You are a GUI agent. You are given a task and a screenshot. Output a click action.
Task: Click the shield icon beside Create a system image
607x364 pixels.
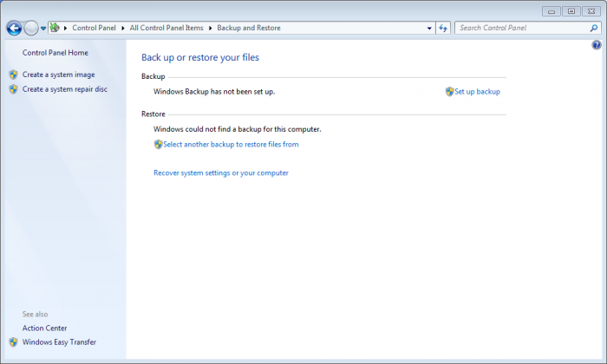[x=13, y=75]
